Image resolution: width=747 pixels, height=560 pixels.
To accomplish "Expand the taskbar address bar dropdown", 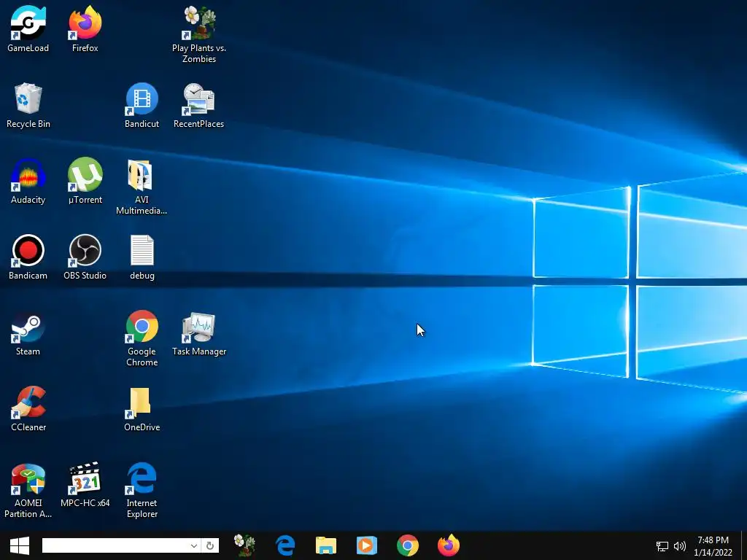I will click(194, 545).
